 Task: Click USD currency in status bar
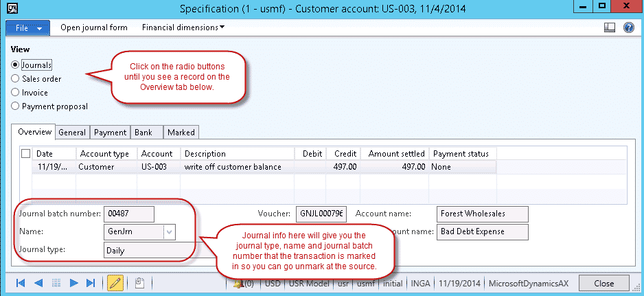click(273, 283)
